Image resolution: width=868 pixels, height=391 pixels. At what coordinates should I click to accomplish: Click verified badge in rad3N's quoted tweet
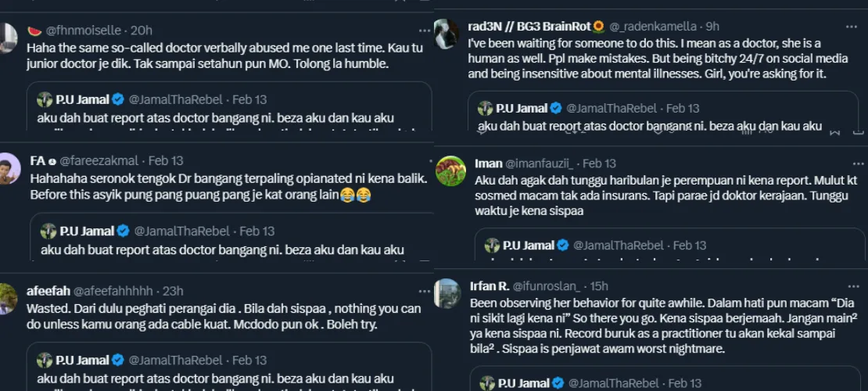point(556,108)
